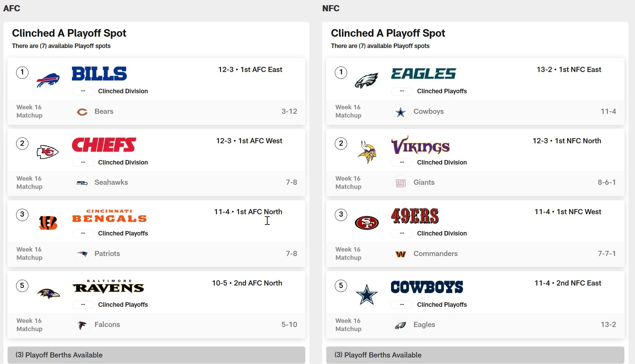Click the Baltimore Ravens bird logo
This screenshot has height=364, width=635.
[48, 294]
